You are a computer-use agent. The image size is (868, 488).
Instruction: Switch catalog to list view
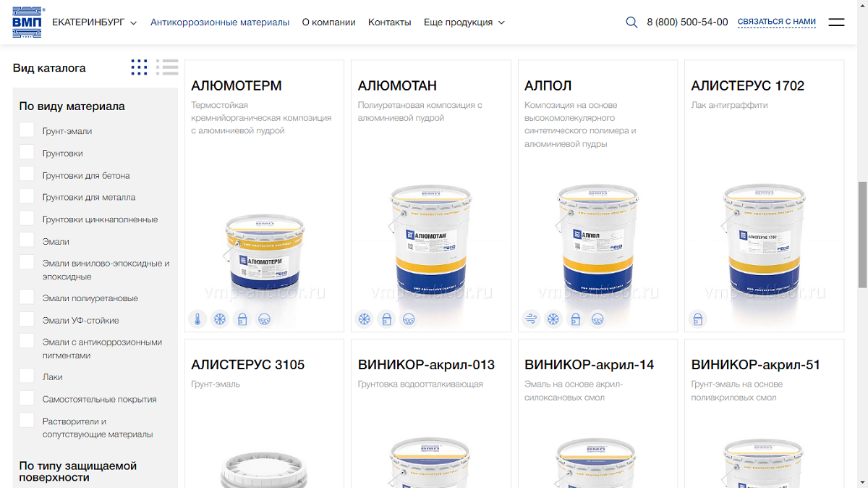pyautogui.click(x=167, y=67)
